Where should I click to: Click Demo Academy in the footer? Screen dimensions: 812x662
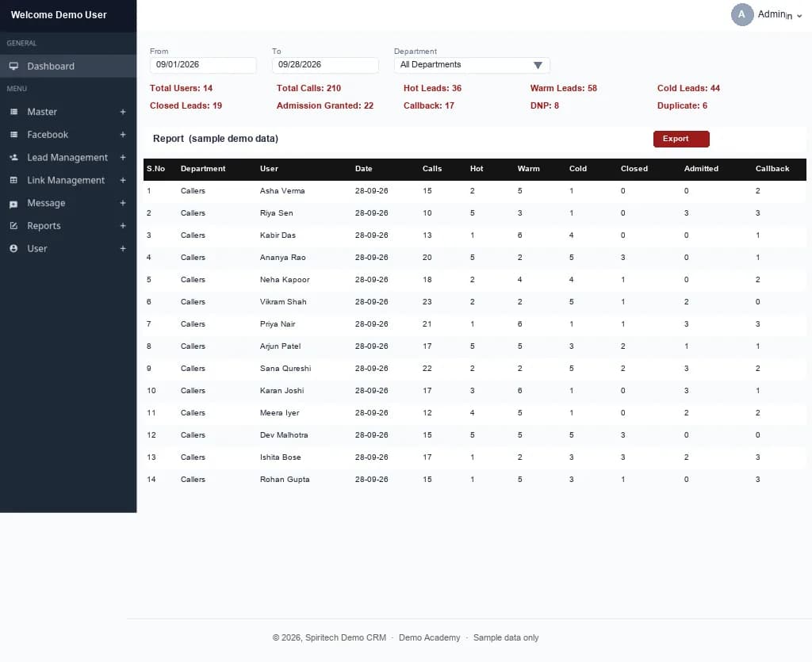[x=429, y=637]
